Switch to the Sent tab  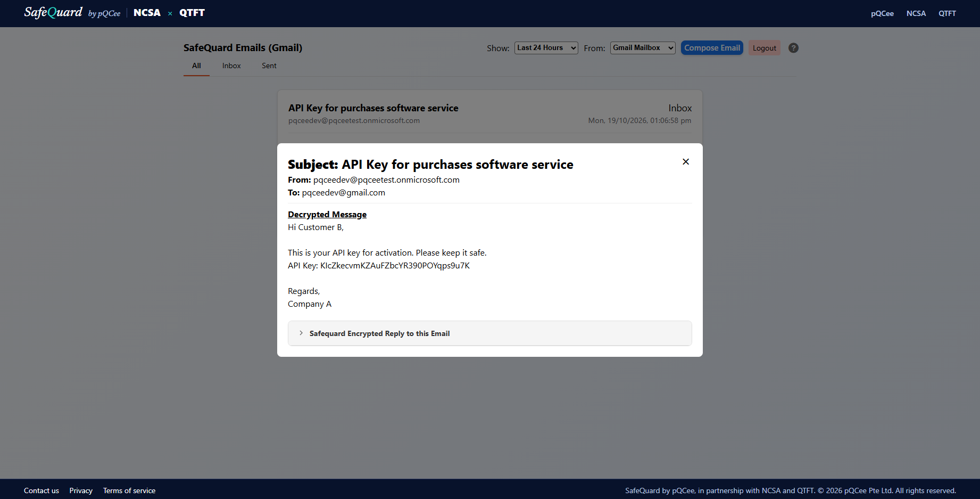(x=269, y=66)
